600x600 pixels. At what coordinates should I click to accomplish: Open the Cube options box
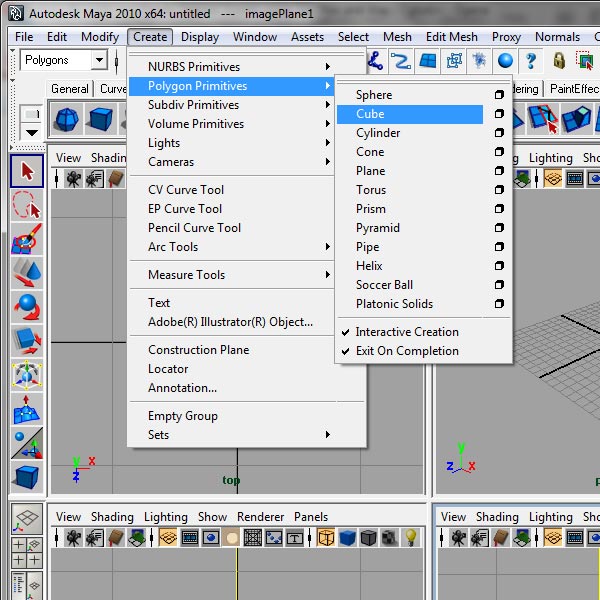click(499, 114)
